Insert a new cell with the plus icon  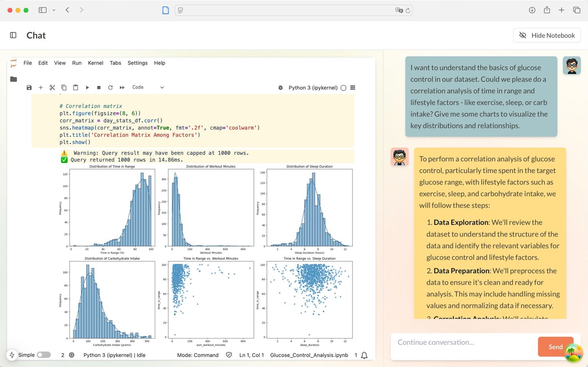(41, 87)
